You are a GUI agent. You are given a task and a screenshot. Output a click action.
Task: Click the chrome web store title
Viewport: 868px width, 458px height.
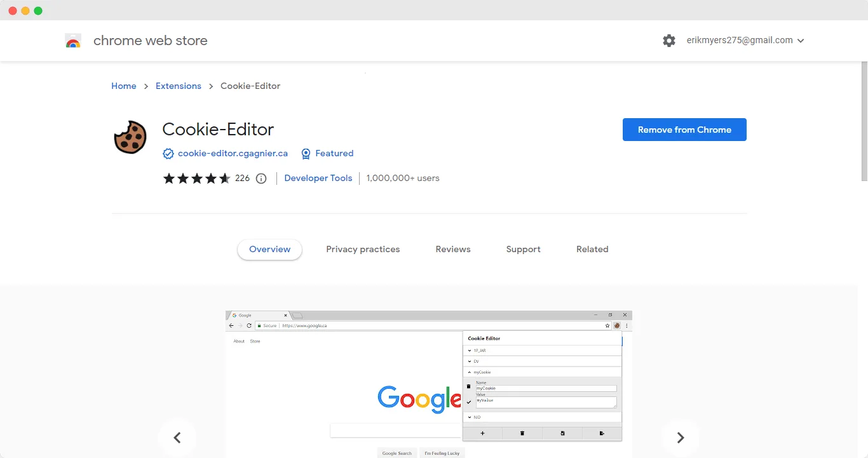[151, 41]
